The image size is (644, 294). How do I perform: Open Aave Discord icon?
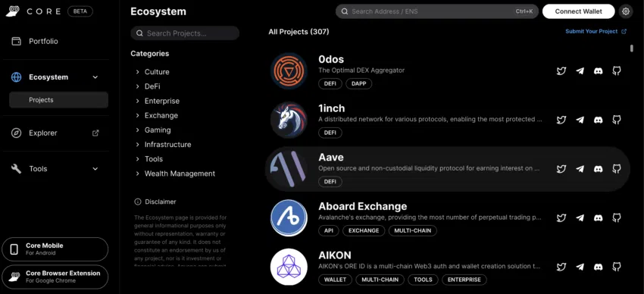click(x=598, y=169)
